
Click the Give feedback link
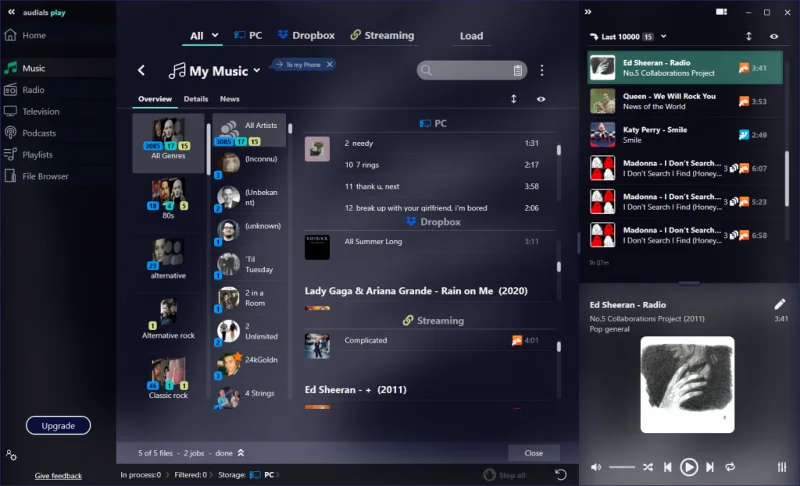[58, 475]
